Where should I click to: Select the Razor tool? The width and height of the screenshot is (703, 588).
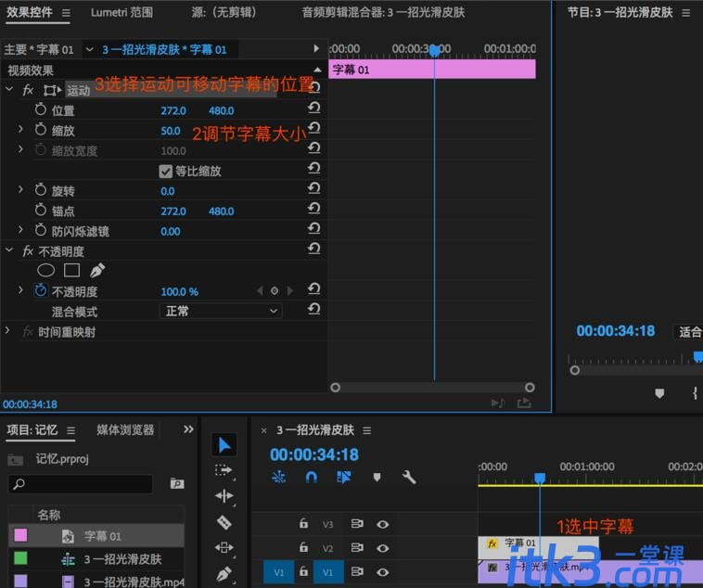pyautogui.click(x=224, y=522)
